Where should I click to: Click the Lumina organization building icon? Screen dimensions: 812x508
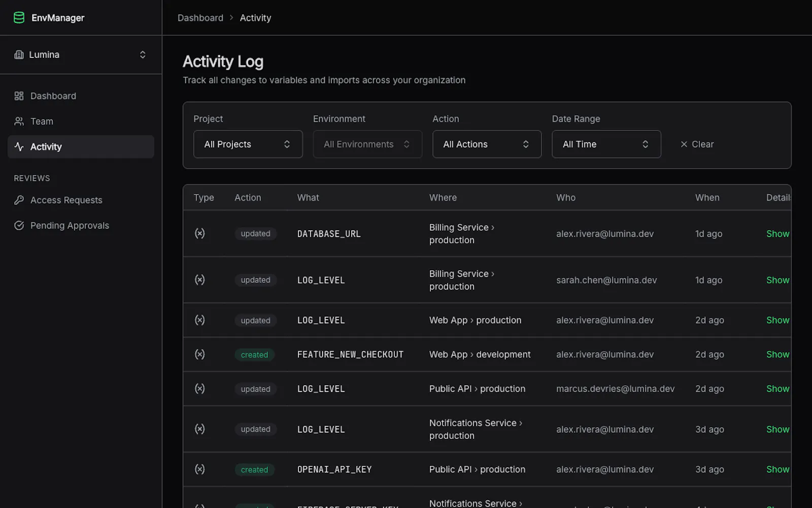tap(19, 55)
